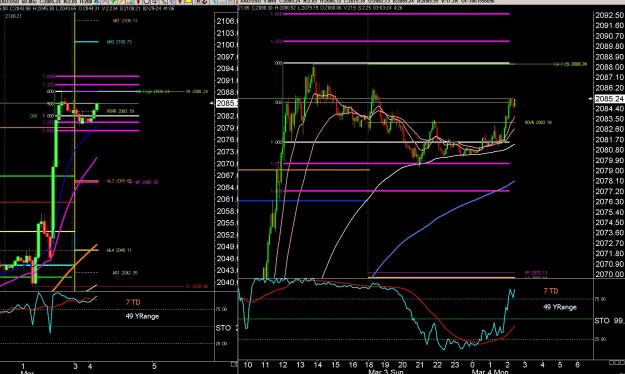
Task: Click the 2080.80 price axis label
Action: (x=609, y=150)
